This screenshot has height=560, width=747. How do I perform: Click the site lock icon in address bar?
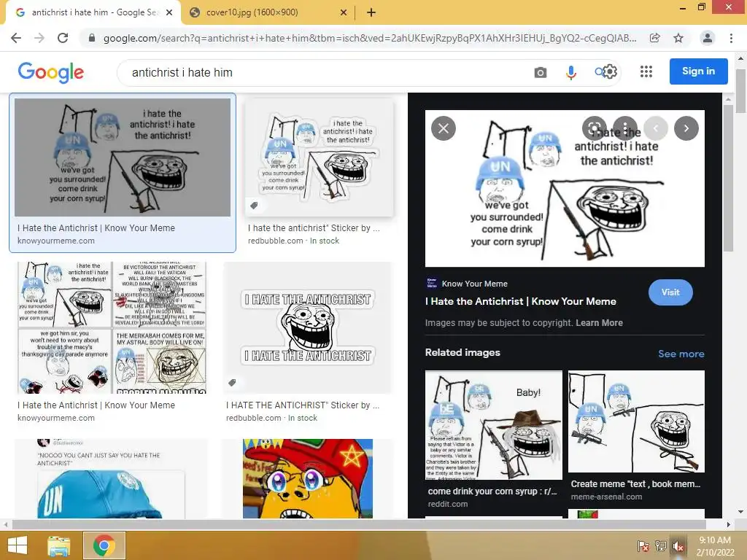tap(92, 38)
